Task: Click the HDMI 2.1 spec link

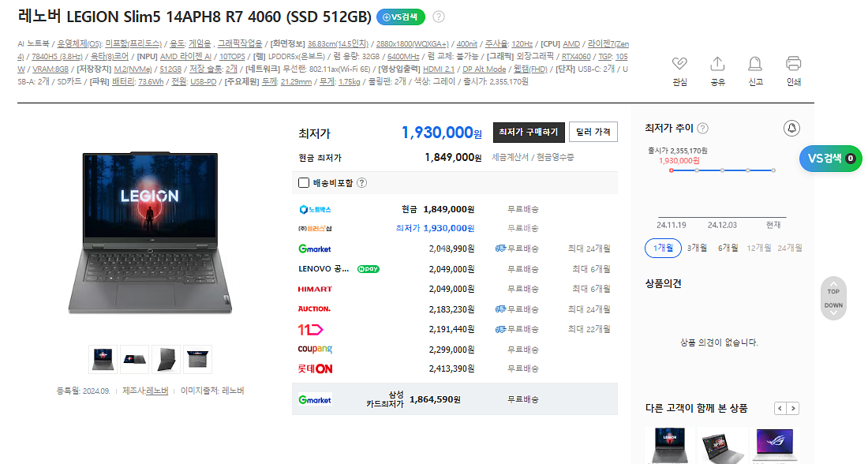Action: click(x=439, y=69)
